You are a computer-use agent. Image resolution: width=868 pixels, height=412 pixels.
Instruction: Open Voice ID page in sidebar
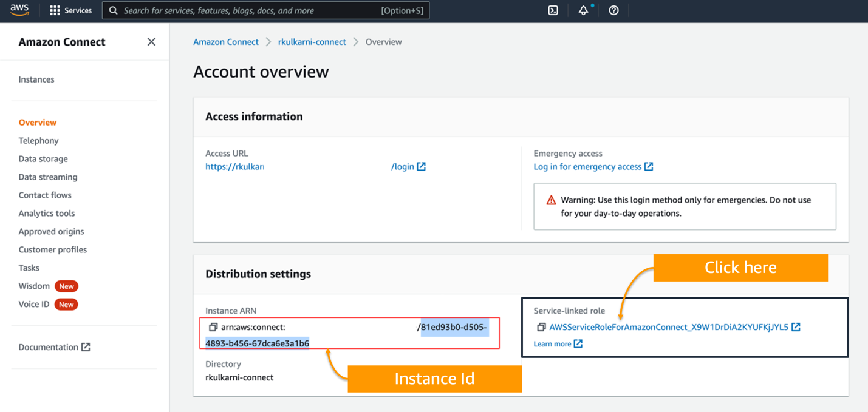pos(34,304)
